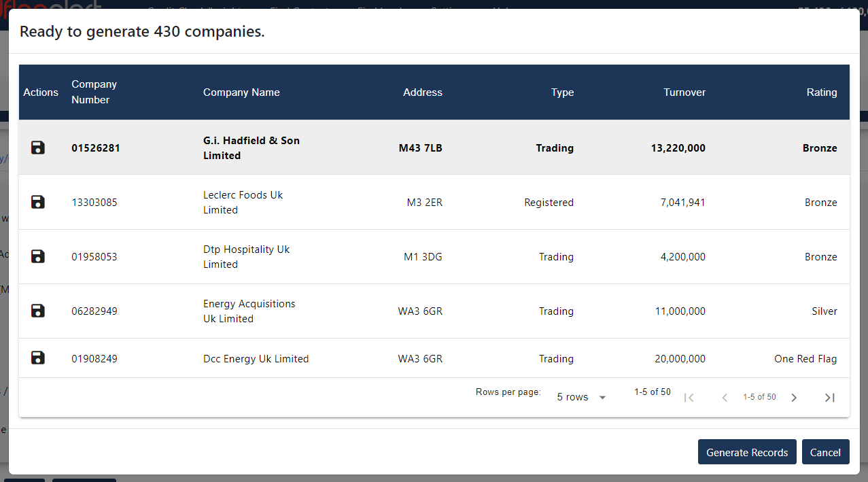
Task: Go to first page of results
Action: click(689, 398)
